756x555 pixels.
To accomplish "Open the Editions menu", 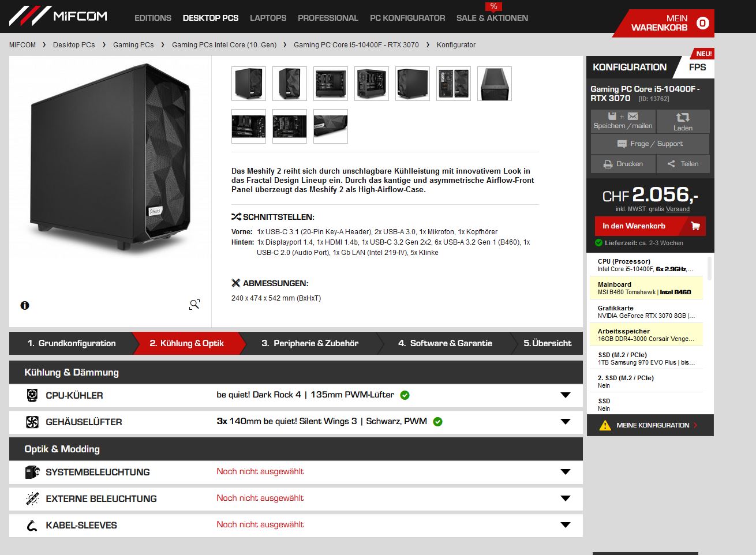I will click(x=153, y=18).
